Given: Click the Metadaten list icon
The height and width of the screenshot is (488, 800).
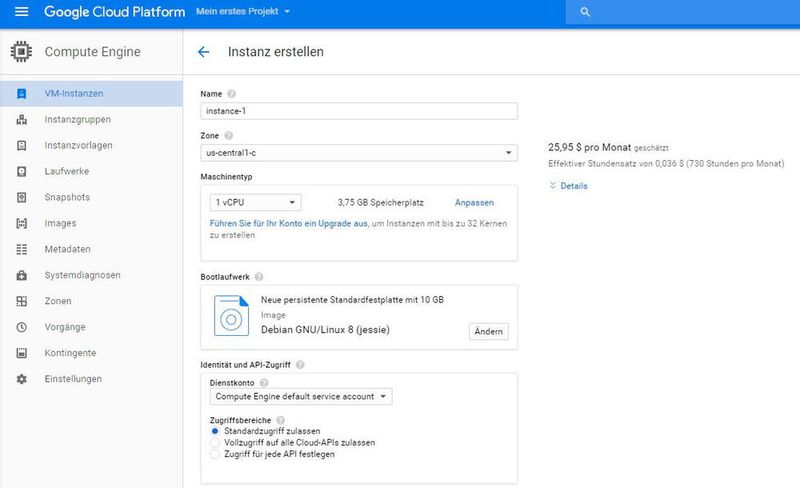Looking at the screenshot, I should (21, 249).
